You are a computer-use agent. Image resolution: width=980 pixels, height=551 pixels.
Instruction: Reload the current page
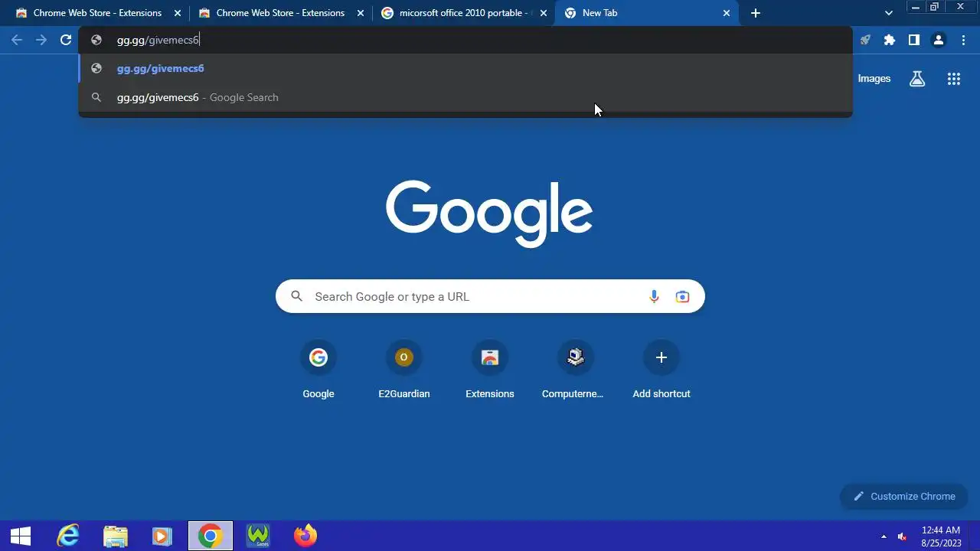(66, 40)
